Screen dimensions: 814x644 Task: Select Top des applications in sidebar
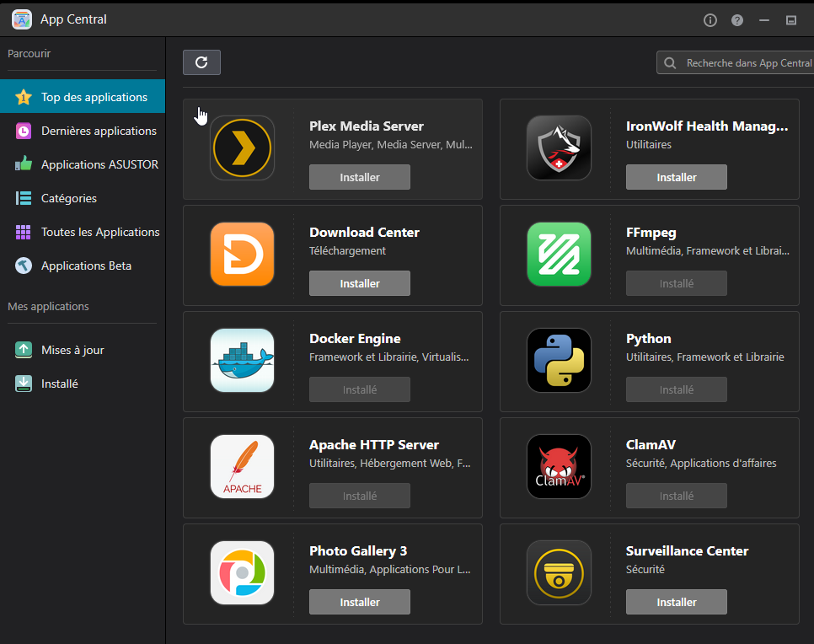(83, 97)
